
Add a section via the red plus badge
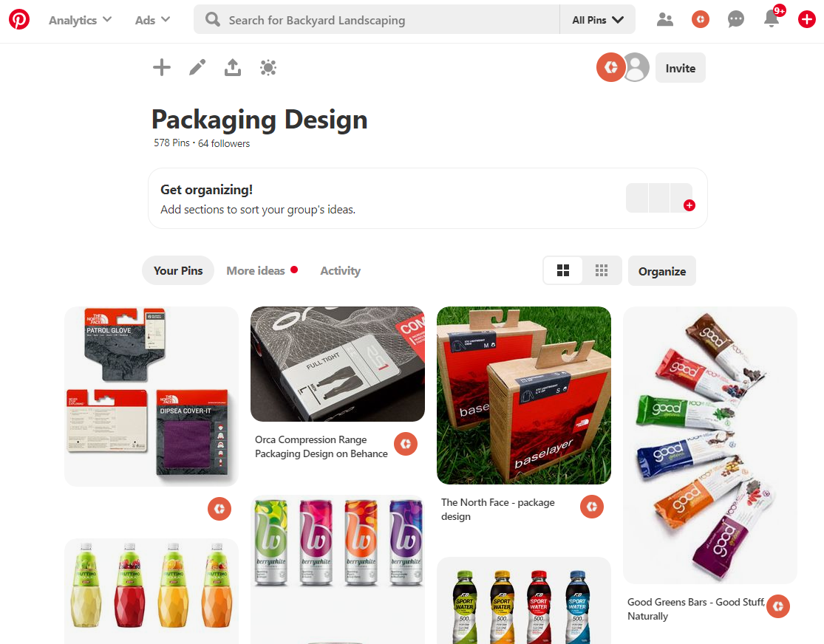pyautogui.click(x=689, y=205)
